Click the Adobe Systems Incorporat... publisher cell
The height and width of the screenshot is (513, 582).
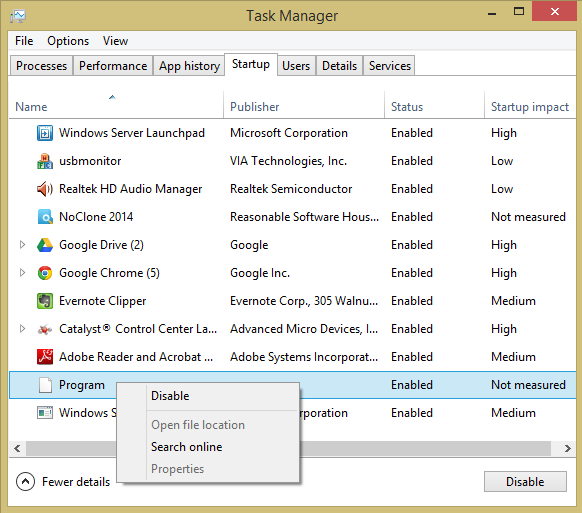pyautogui.click(x=304, y=357)
